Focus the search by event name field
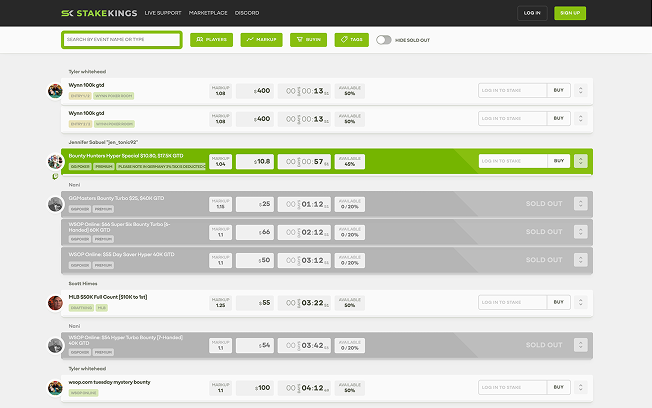The image size is (652, 408). pyautogui.click(x=121, y=40)
